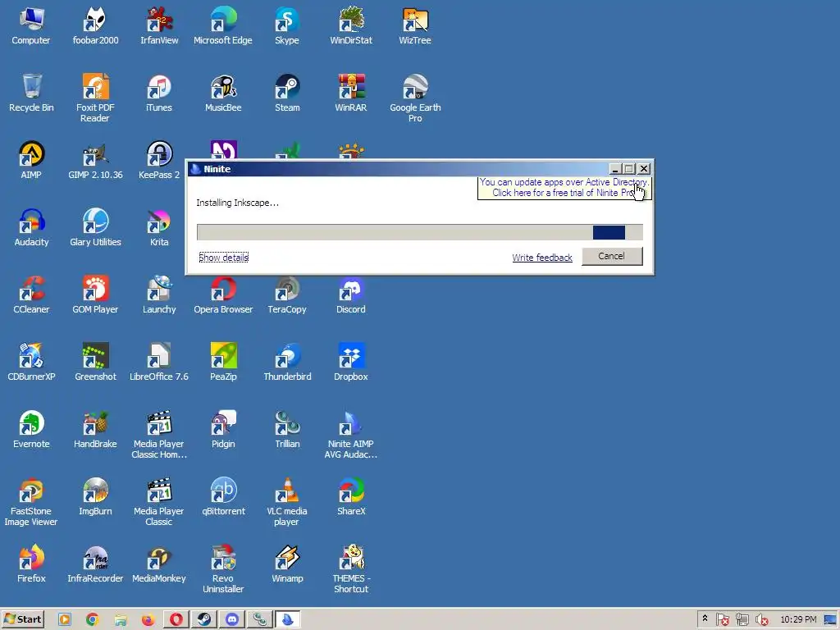Select the WizTree desktop shortcut

point(415,25)
